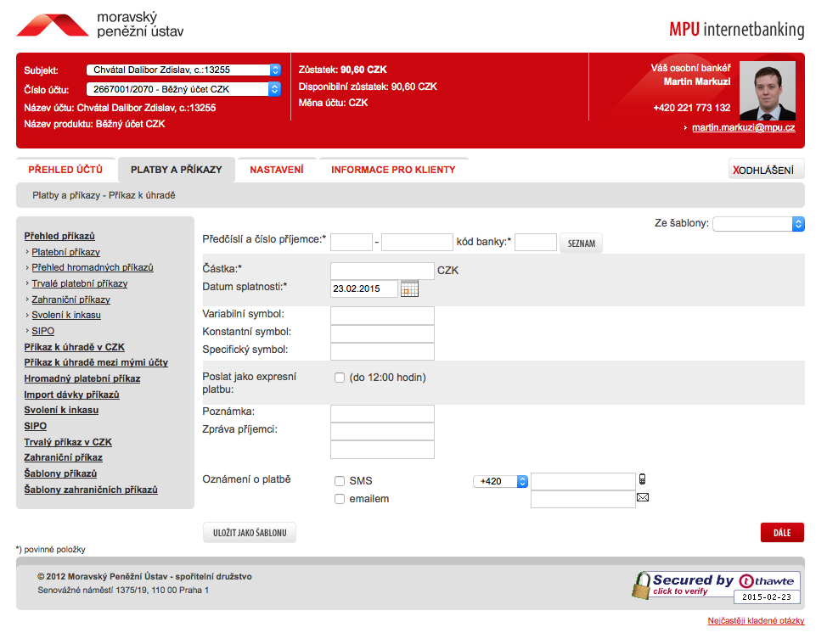Open Import dávky příkazů link
The width and height of the screenshot is (827, 644).
pos(71,395)
